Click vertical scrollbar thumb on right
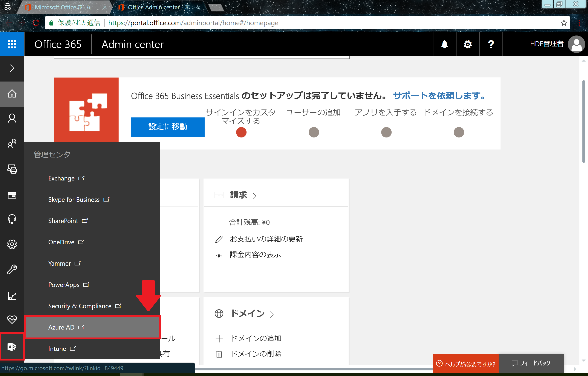Screen dimensions: 588x376 pos(584,122)
